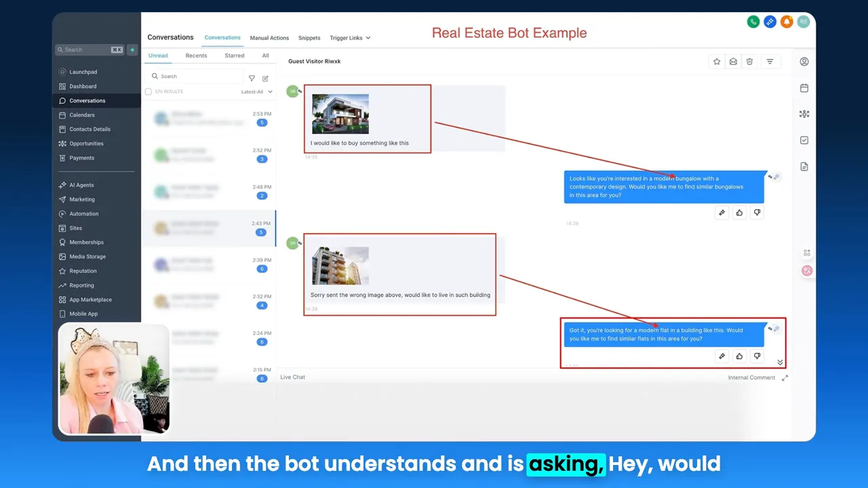Switch to the Starred tab

point(234,56)
